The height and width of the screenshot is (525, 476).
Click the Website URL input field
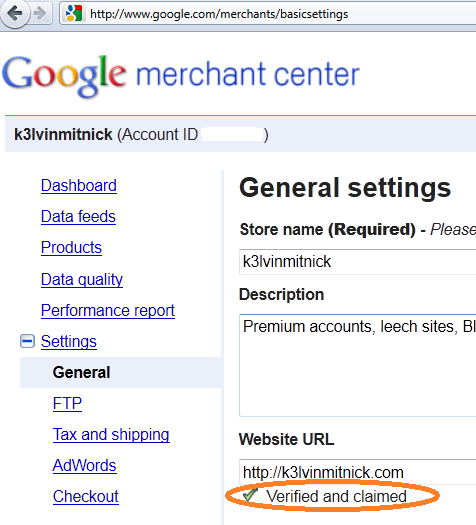(358, 472)
